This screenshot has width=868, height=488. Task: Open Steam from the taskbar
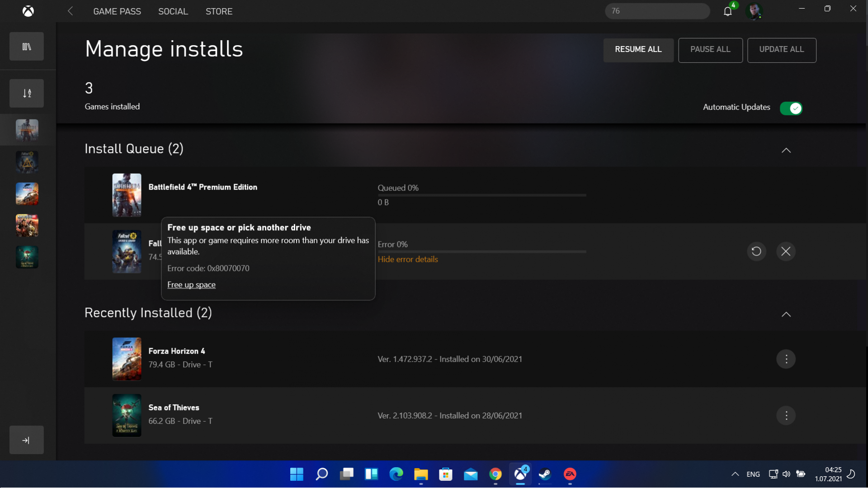tap(545, 474)
